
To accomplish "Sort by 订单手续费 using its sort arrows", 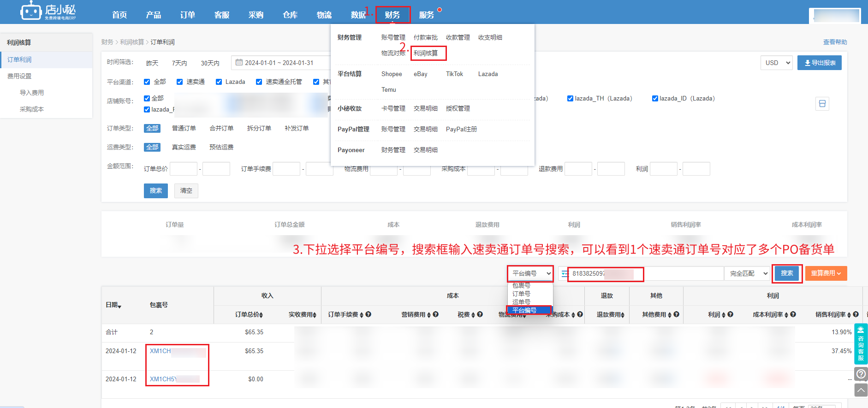I will 362,315.
